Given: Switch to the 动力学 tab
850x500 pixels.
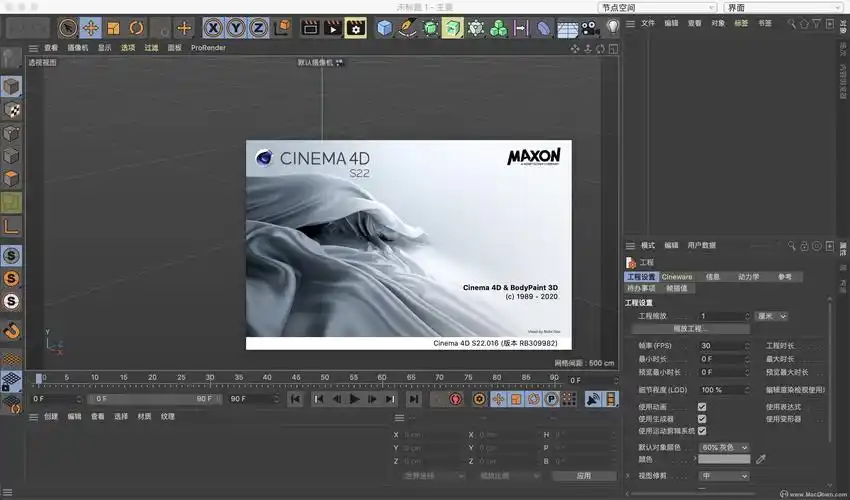Looking at the screenshot, I should click(748, 277).
